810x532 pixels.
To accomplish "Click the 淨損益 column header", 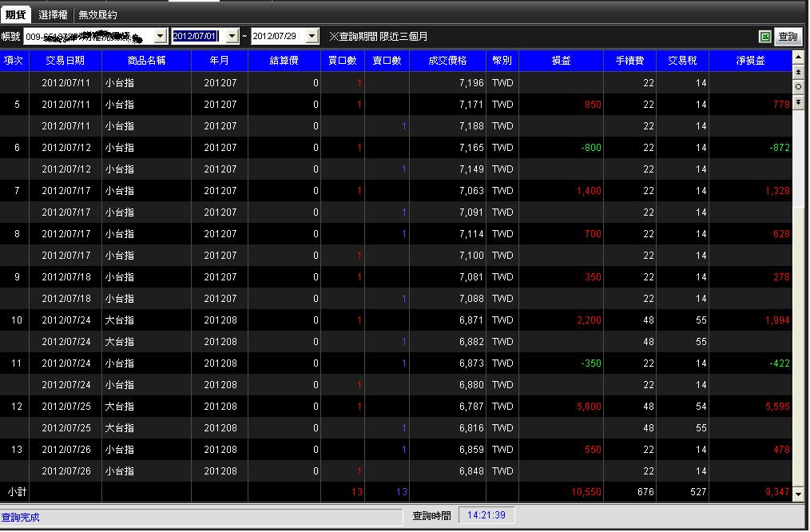I will 750,61.
